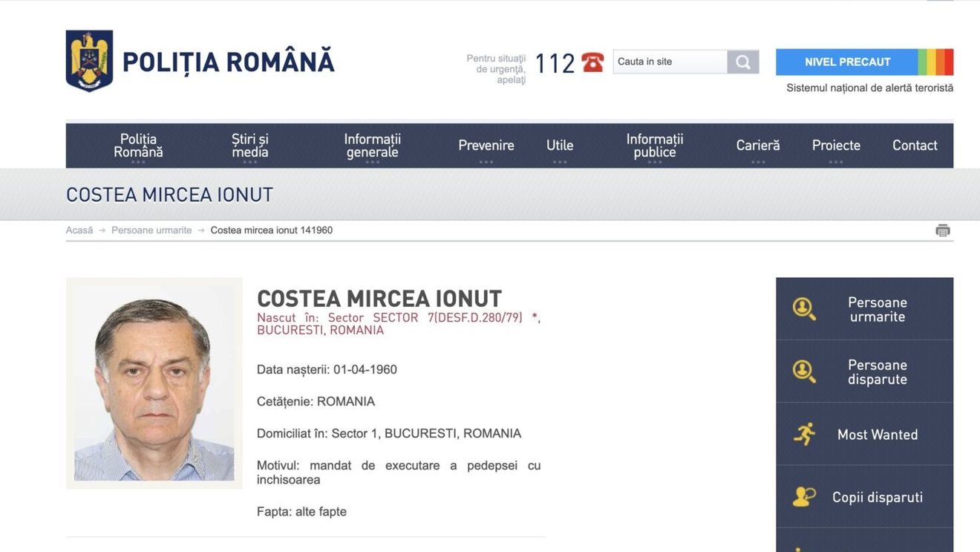Screen dimensions: 980x552
Task: Click breadcrumb Costea mircea ionut 141960
Action: click(x=272, y=230)
